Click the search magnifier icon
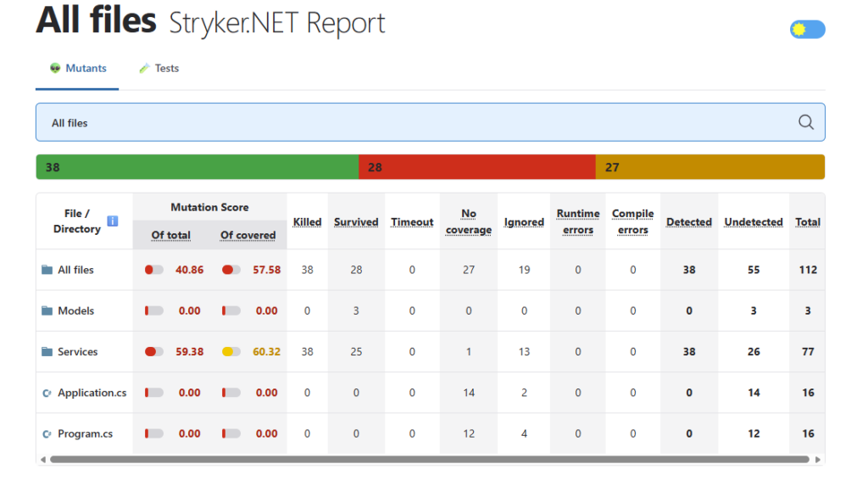 pos(806,122)
